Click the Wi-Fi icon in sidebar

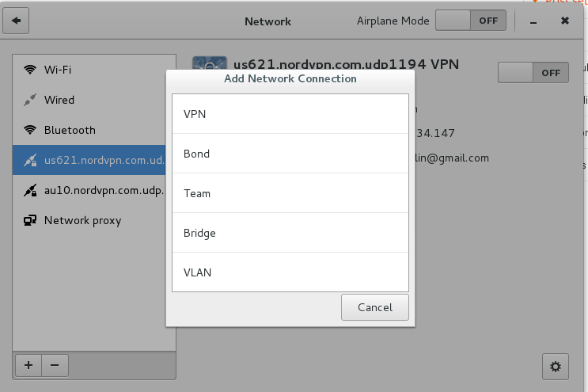[x=30, y=70]
